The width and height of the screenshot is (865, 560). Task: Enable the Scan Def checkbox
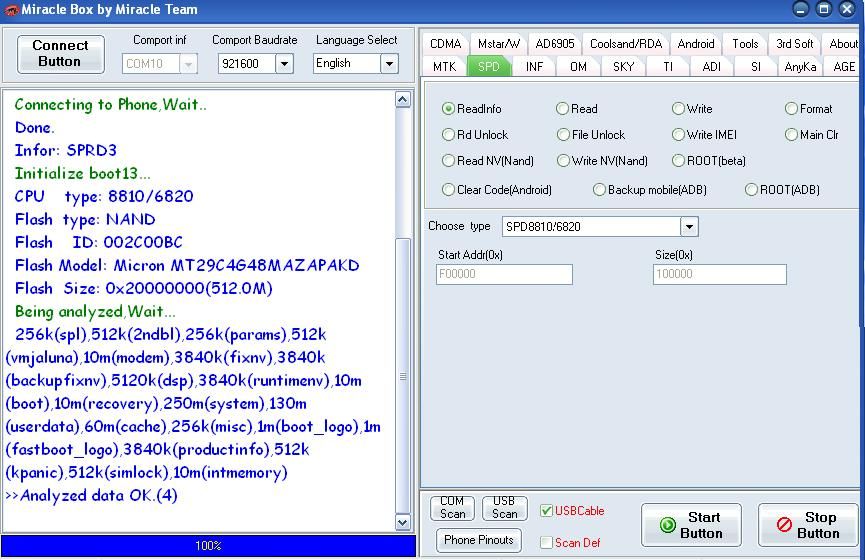pos(546,543)
